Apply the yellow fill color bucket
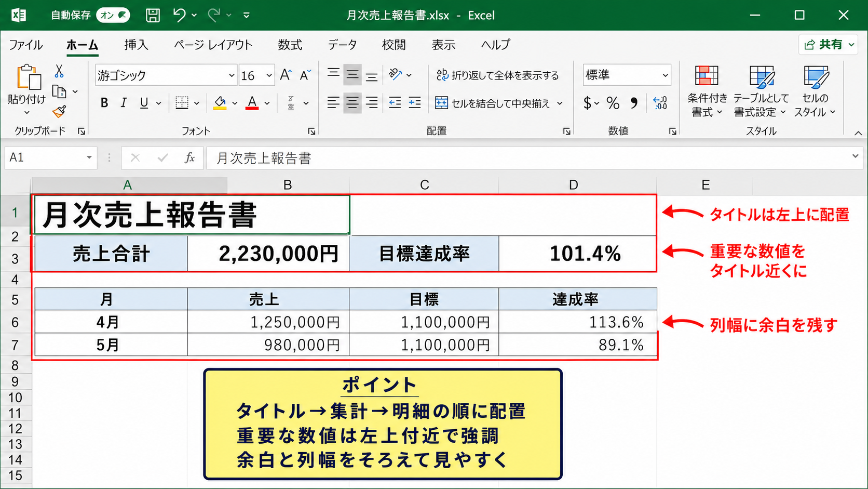The image size is (868, 489). 220,103
